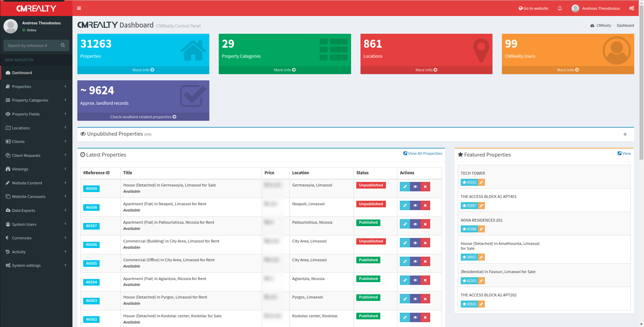
Task: View property 46504 with eye icon
Action: click(x=415, y=280)
